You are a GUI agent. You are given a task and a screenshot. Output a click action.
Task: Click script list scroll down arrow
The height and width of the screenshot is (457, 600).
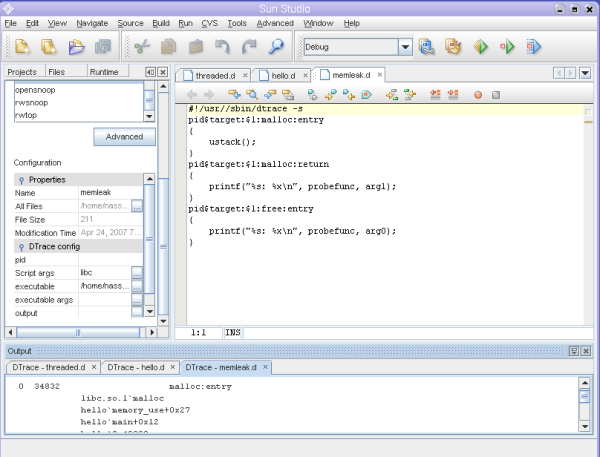149,116
